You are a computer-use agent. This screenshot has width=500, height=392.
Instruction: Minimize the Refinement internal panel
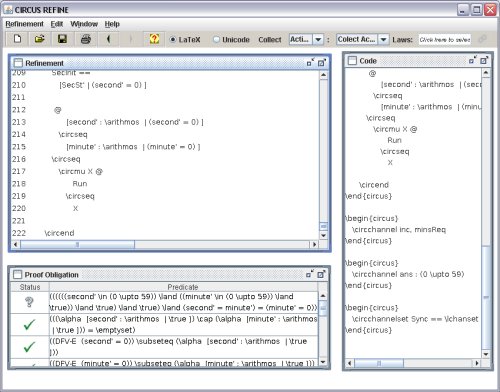point(310,62)
